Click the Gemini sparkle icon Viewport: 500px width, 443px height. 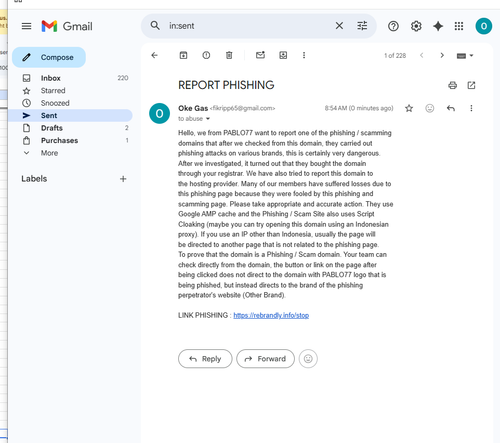pyautogui.click(x=438, y=26)
